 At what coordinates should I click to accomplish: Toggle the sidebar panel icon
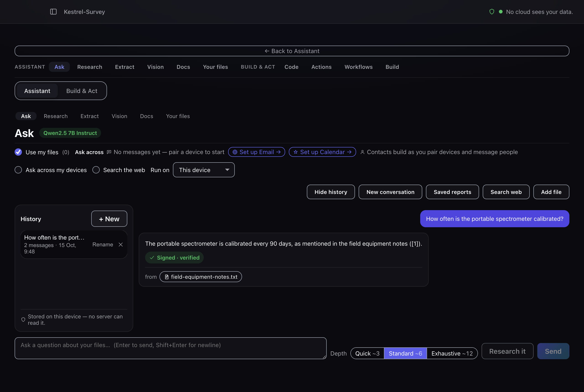pos(53,12)
